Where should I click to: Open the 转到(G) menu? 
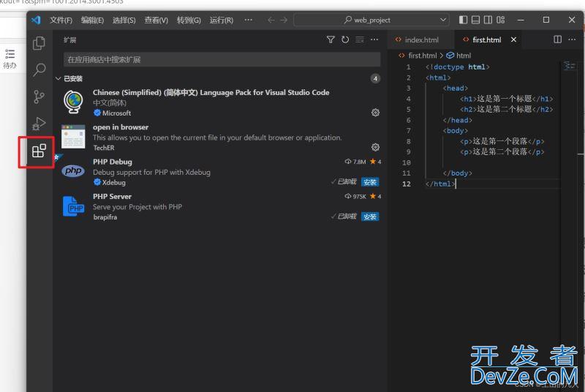(189, 20)
